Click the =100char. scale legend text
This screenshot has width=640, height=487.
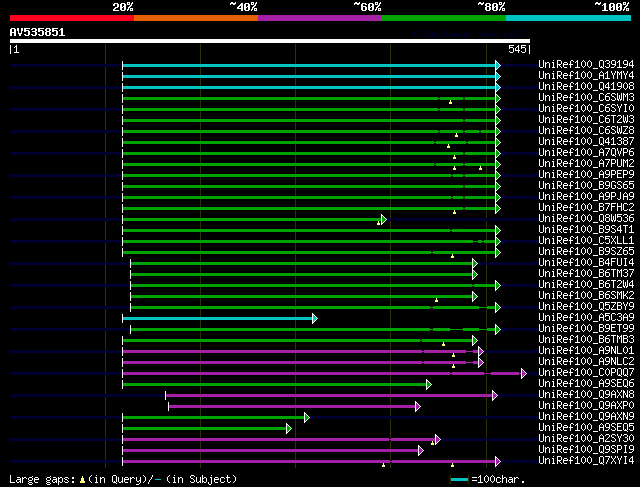[498, 479]
